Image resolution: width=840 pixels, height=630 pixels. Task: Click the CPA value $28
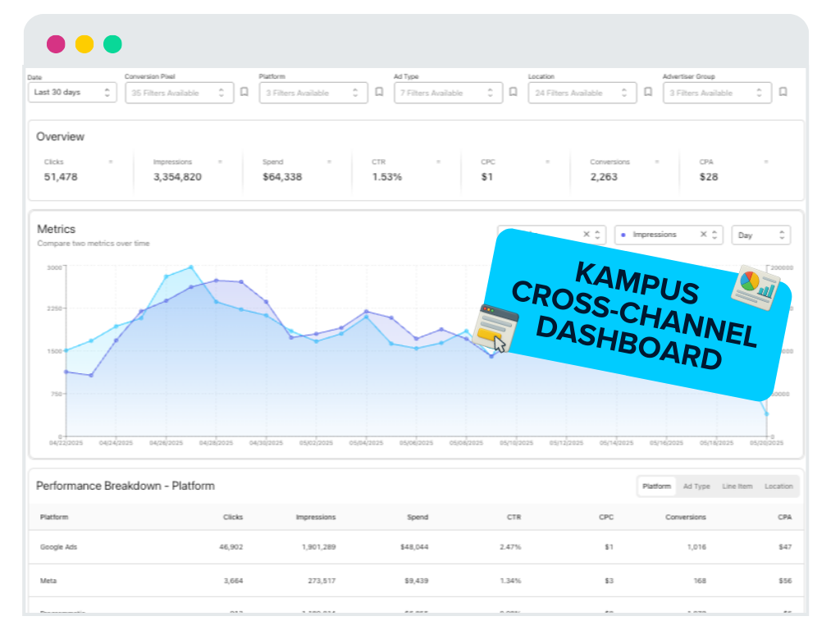coord(708,177)
